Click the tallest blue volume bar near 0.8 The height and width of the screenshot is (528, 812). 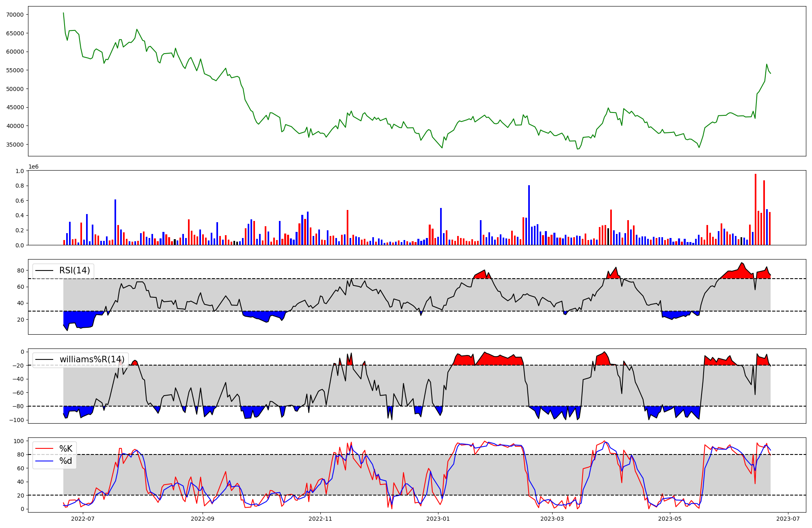pyautogui.click(x=529, y=215)
